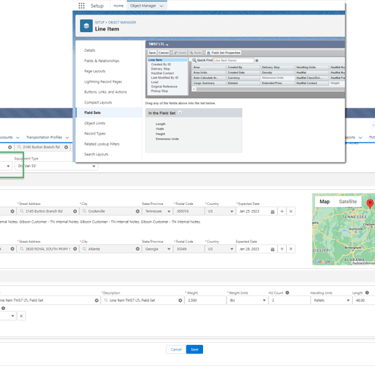Viewport: 375px width, 366px height.
Task: Switch map to Map view
Action: tap(324, 201)
